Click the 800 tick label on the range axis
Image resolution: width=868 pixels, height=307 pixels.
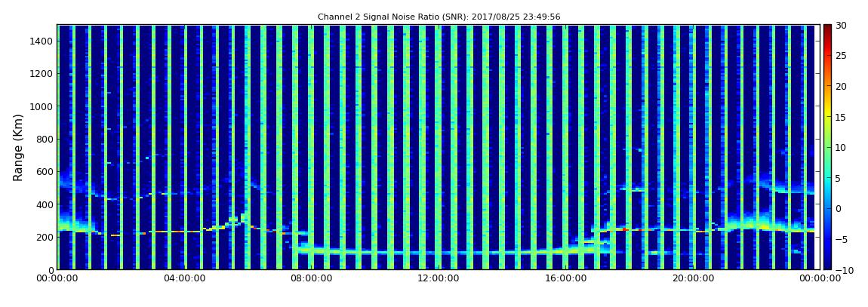coord(45,139)
